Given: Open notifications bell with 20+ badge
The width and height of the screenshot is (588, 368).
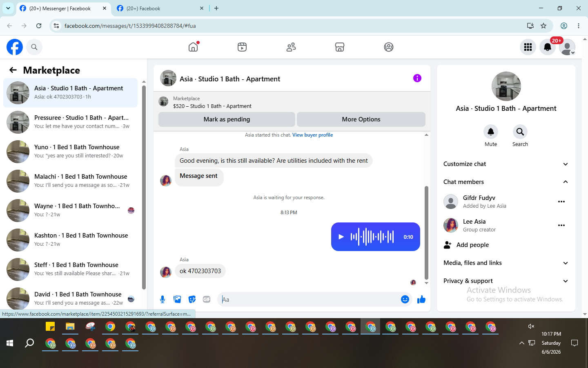Looking at the screenshot, I should click(548, 47).
